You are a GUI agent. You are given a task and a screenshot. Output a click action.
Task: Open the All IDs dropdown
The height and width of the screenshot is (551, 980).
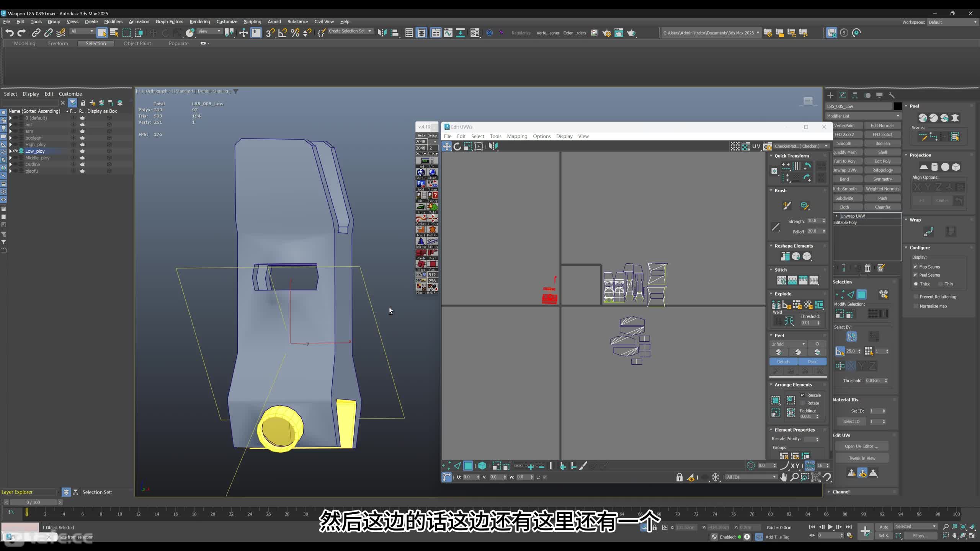coord(751,477)
